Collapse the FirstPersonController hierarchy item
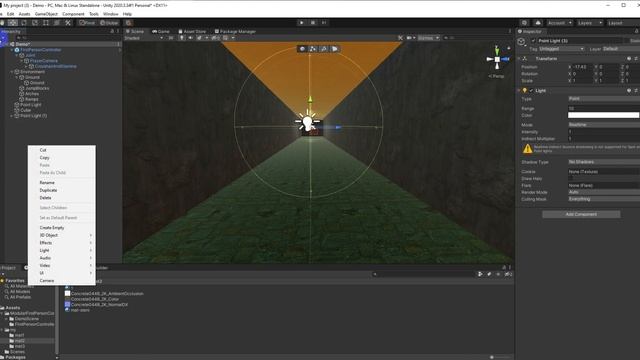This screenshot has height=360, width=640. pyautogui.click(x=12, y=50)
